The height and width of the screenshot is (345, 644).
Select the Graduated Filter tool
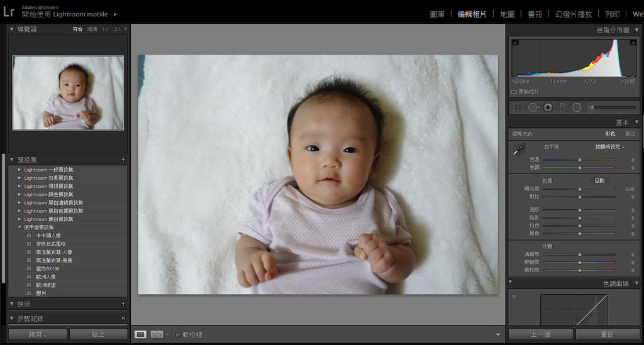[563, 107]
